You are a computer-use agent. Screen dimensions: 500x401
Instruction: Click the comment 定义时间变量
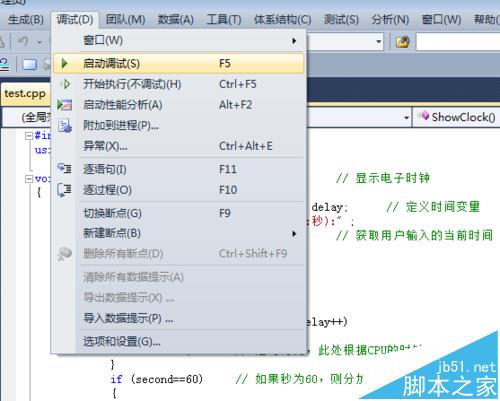(x=433, y=207)
